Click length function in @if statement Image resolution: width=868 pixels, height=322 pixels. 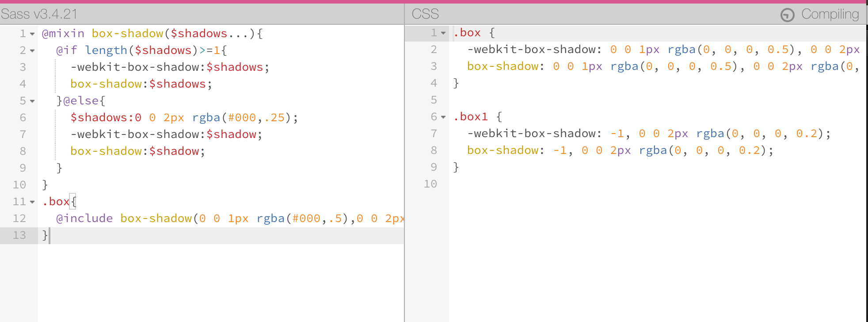(x=106, y=50)
